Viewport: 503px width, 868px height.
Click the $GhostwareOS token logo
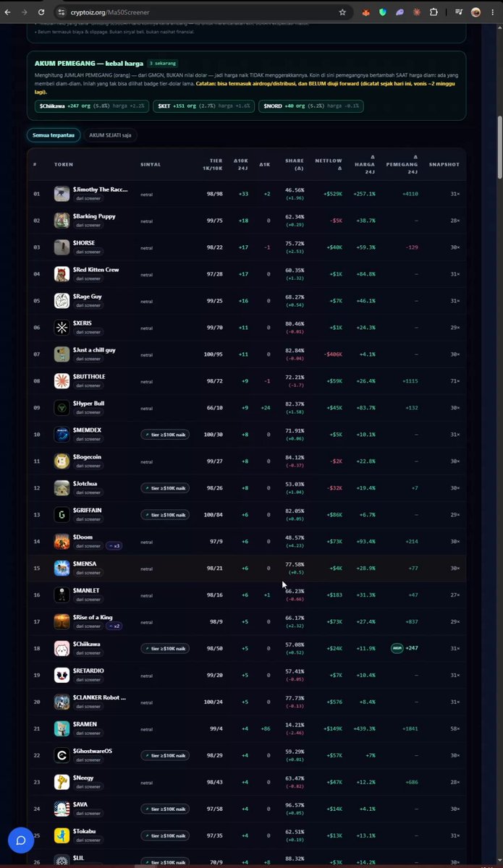62,756
